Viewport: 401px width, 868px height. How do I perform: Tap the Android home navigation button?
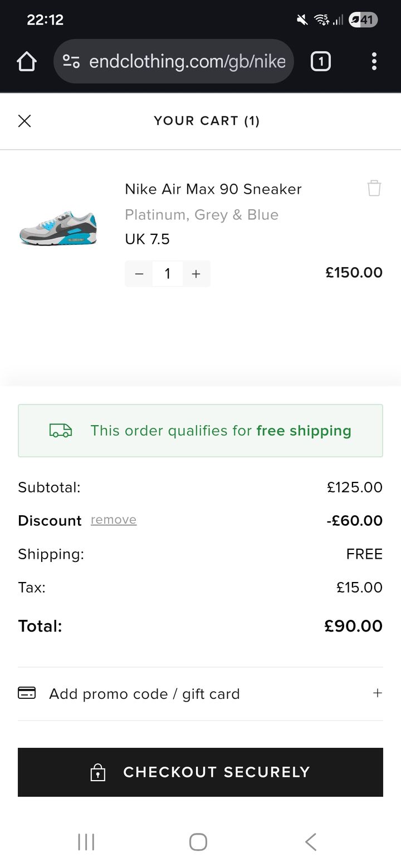point(198,842)
